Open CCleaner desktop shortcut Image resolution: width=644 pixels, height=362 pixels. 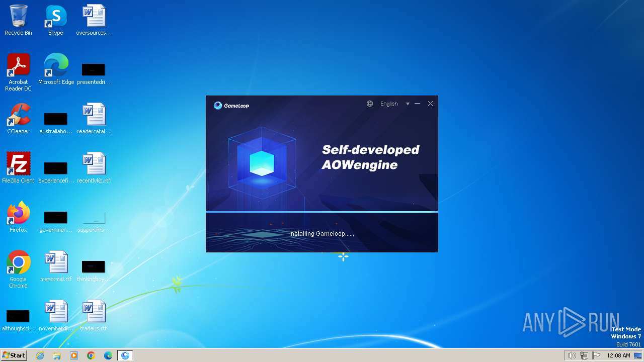coord(18,119)
